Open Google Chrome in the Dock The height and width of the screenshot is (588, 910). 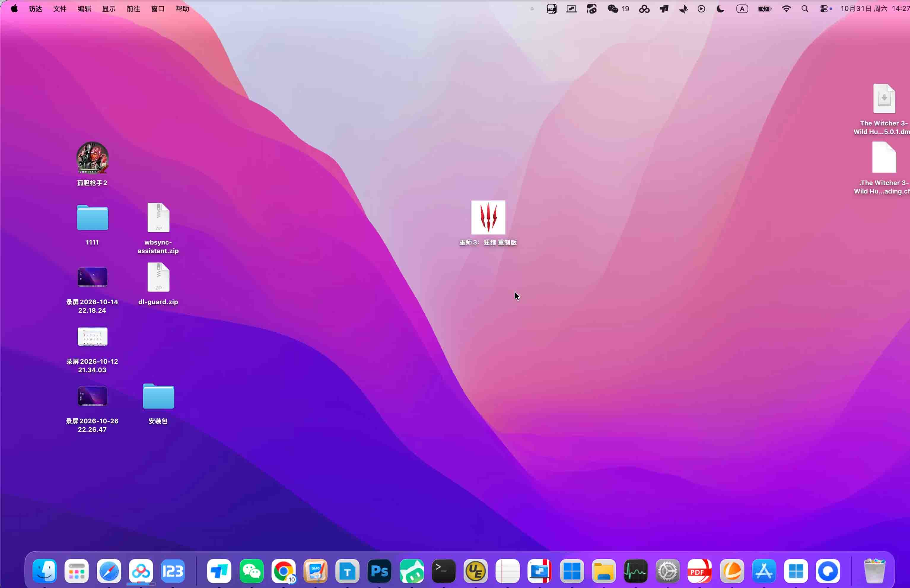click(x=284, y=571)
